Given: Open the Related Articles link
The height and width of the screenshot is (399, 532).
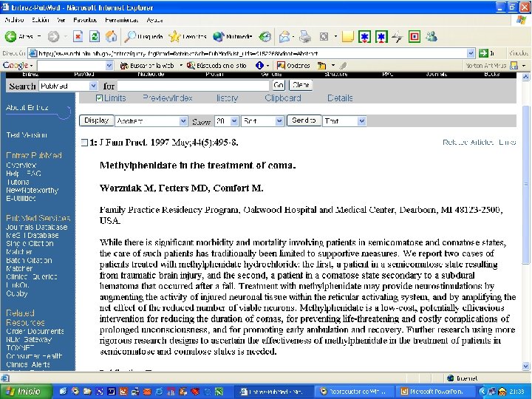Looking at the screenshot, I should click(x=468, y=142).
